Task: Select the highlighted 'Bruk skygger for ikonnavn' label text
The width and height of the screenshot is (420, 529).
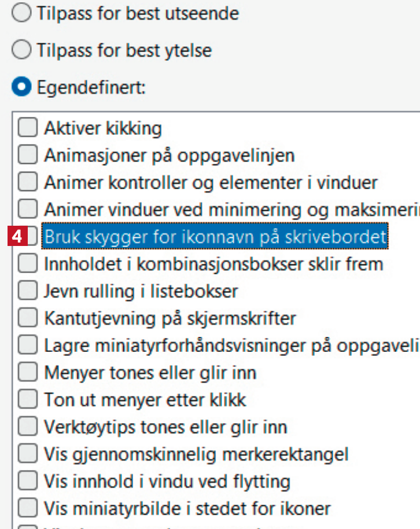Action: (215, 237)
